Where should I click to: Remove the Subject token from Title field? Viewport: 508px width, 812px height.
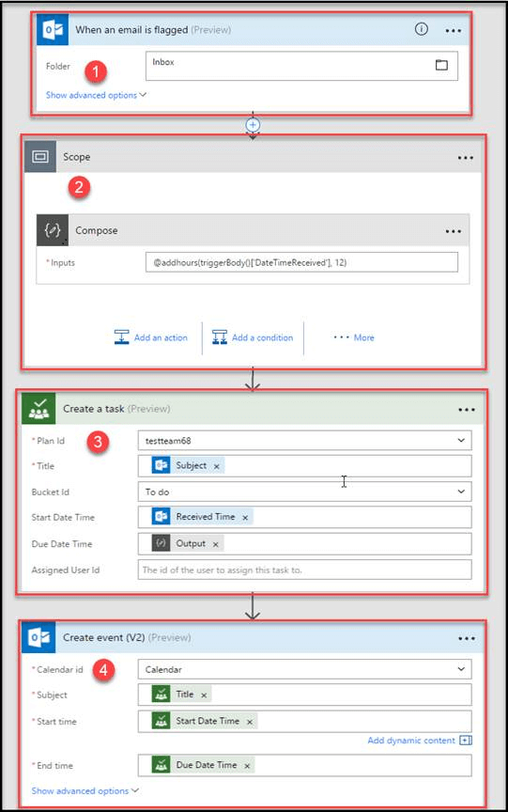coord(217,466)
